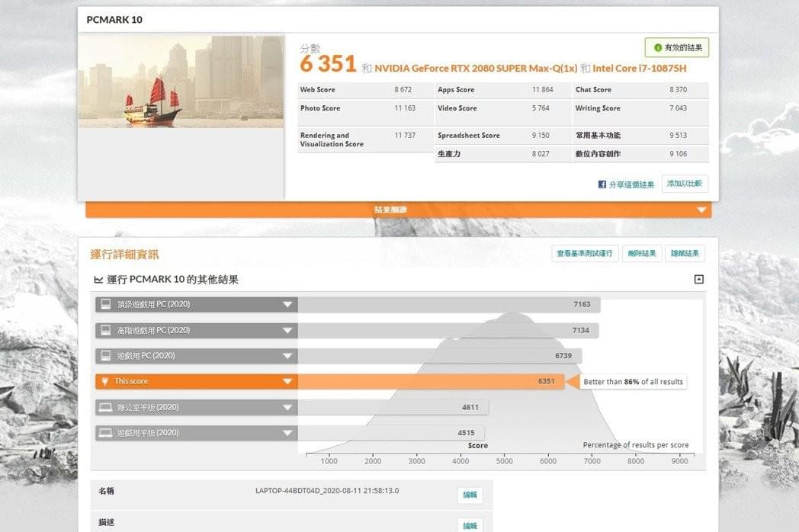Image resolution: width=799 pixels, height=532 pixels.
Task: Click the Writing Score value 7 043
Action: pos(679,108)
